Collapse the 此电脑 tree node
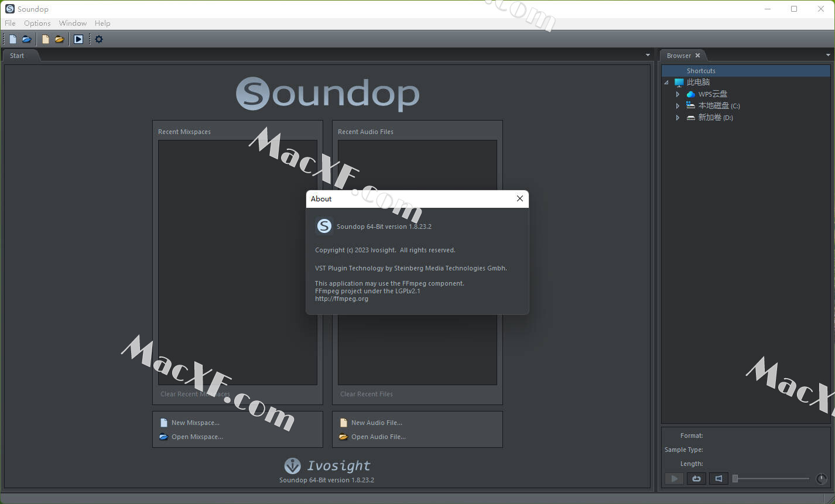 click(x=666, y=83)
